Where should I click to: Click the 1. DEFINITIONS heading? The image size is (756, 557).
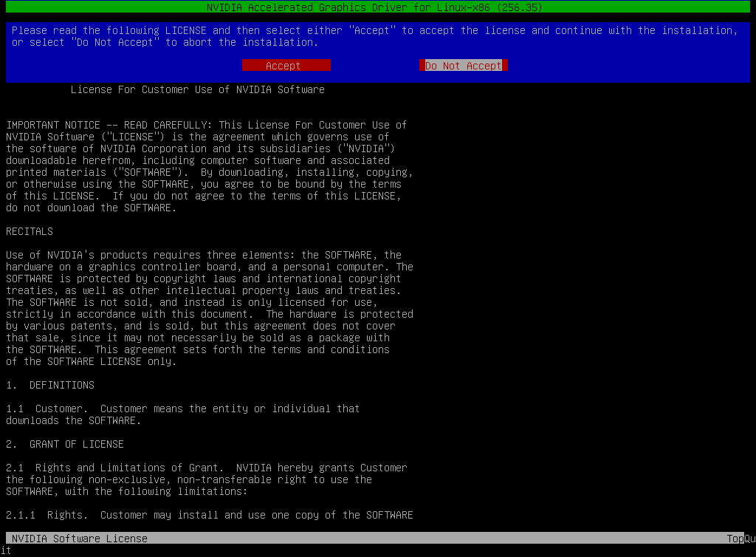50,386
